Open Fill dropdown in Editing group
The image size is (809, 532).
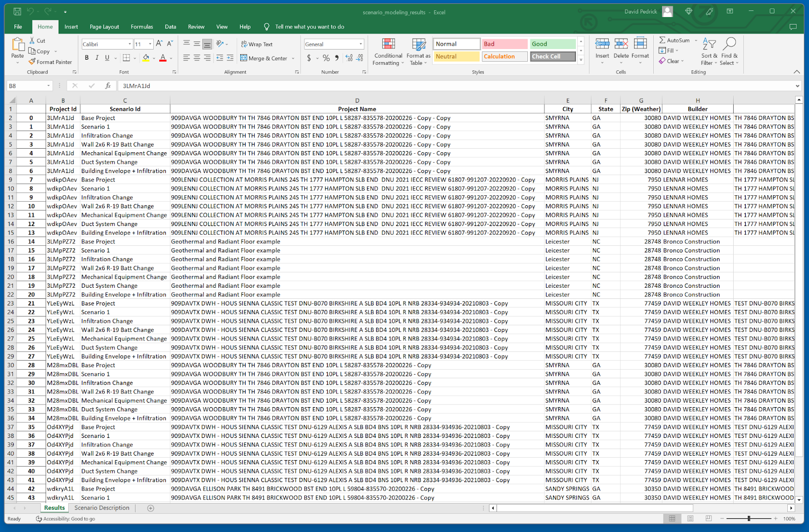[x=669, y=51]
